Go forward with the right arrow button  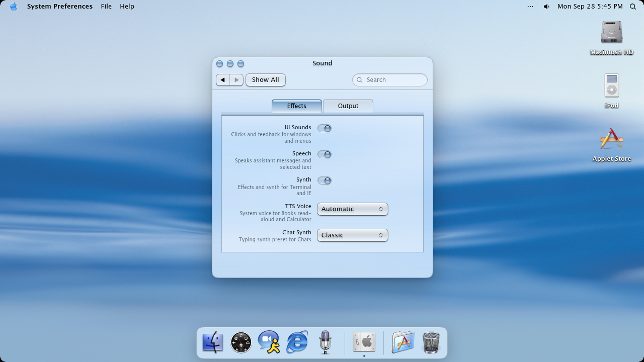point(236,80)
